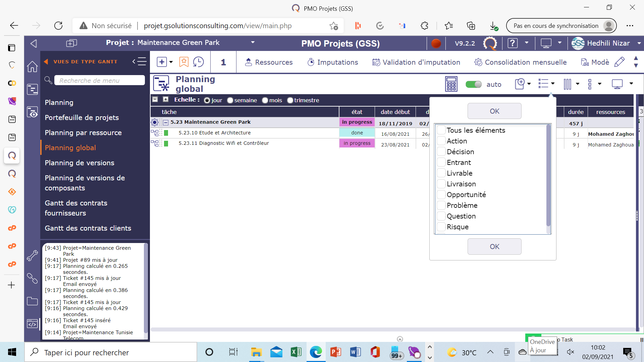The width and height of the screenshot is (644, 362).
Task: Check the Tous les éléments checkbox
Action: pos(441,130)
